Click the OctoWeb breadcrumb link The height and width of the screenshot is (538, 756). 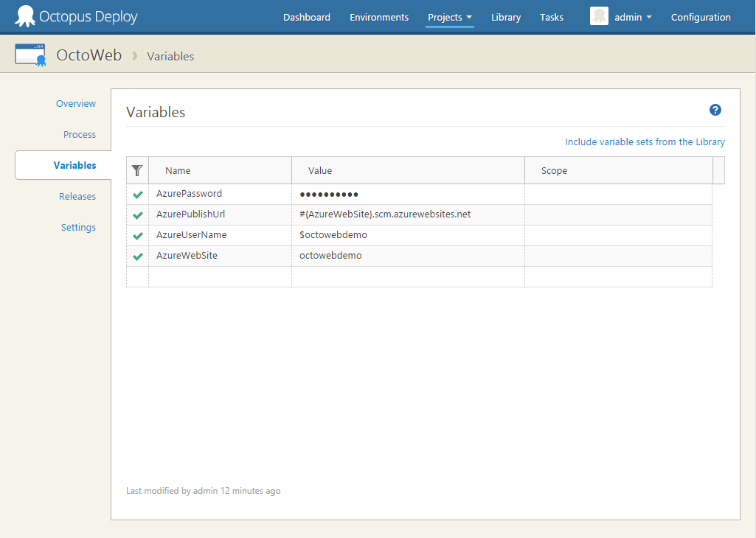(89, 55)
